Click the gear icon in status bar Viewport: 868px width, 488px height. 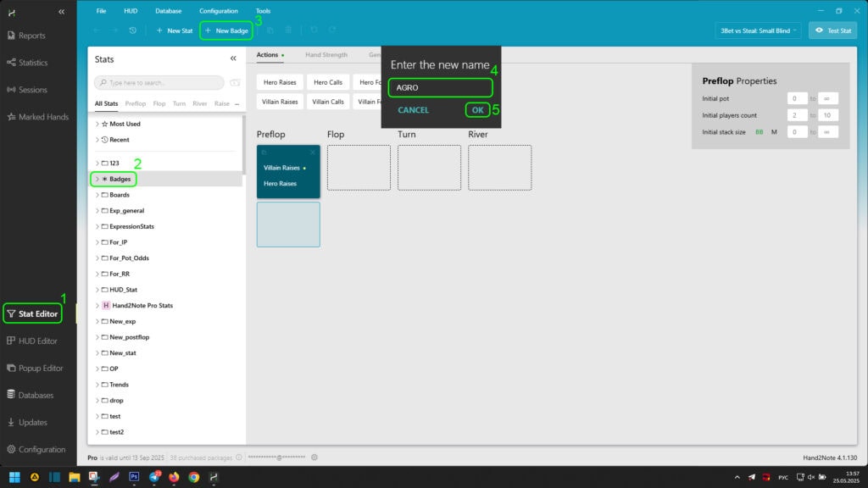(x=314, y=457)
